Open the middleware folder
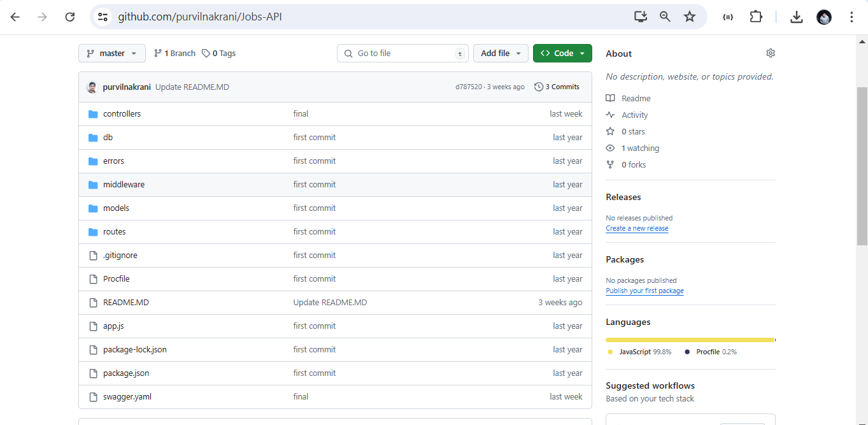This screenshot has width=868, height=425. point(124,185)
